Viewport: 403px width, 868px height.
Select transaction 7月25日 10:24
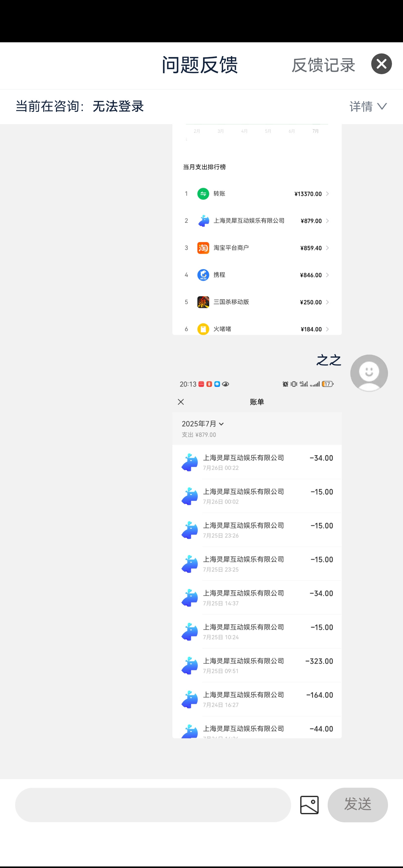pyautogui.click(x=257, y=631)
